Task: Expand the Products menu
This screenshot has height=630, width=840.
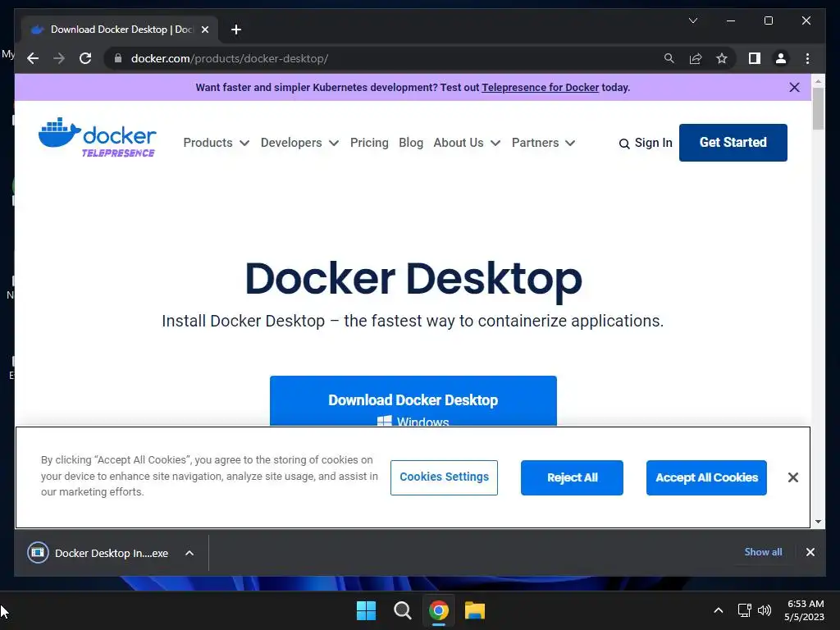Action: [x=216, y=143]
